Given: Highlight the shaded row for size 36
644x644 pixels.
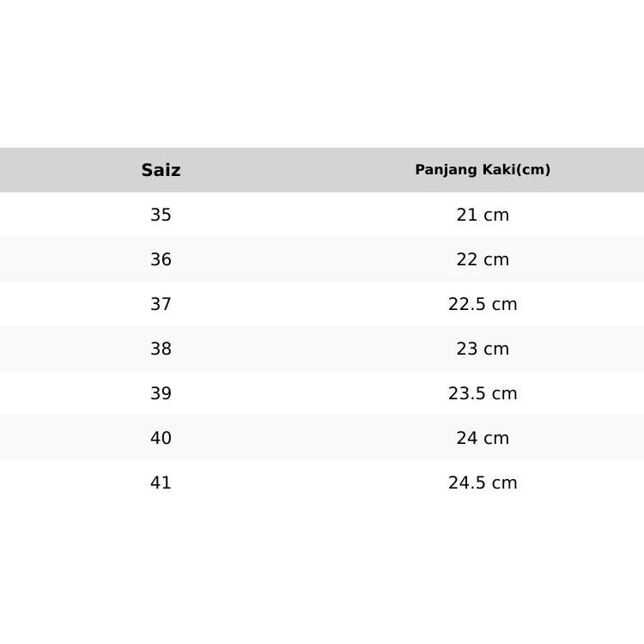Looking at the screenshot, I should coord(322,259).
